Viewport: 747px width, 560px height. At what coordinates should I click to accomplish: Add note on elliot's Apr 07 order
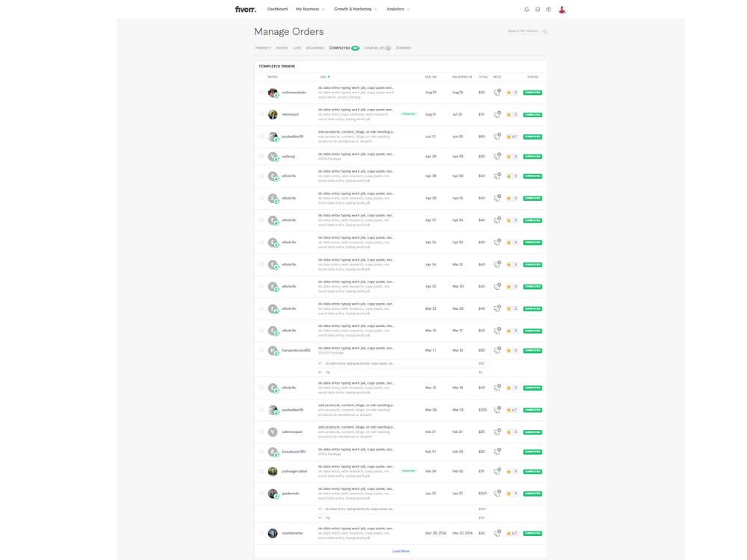(x=497, y=220)
